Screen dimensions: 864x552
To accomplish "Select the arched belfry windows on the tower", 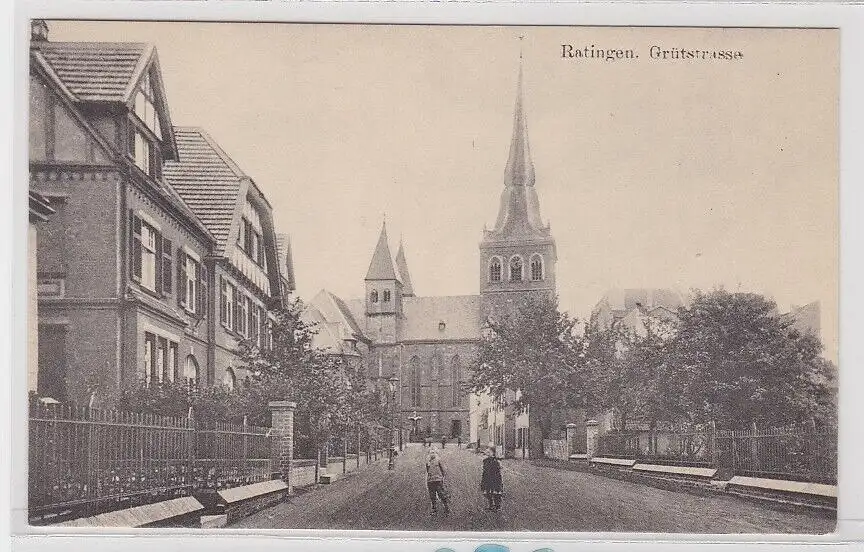I will click(516, 268).
